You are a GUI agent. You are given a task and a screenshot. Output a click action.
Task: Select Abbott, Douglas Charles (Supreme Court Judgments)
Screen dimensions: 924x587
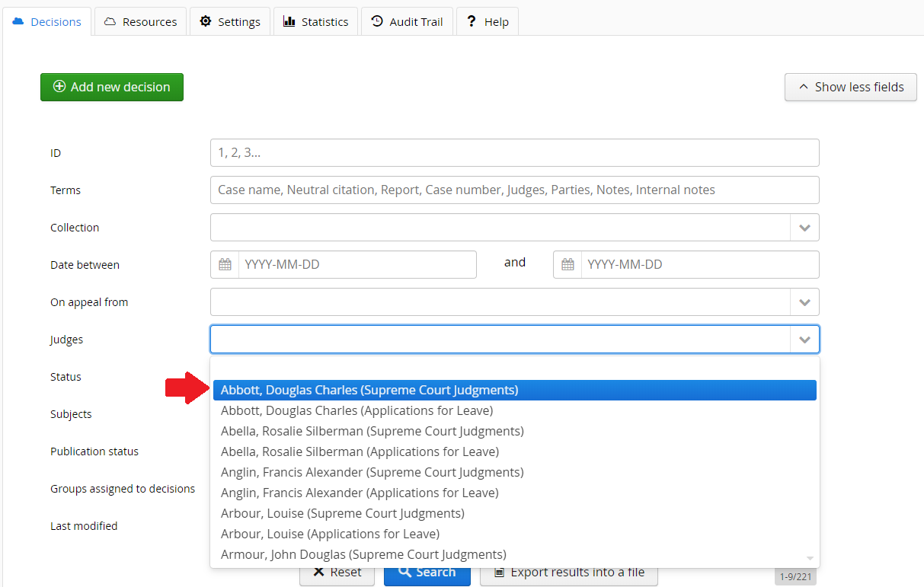pyautogui.click(x=369, y=390)
